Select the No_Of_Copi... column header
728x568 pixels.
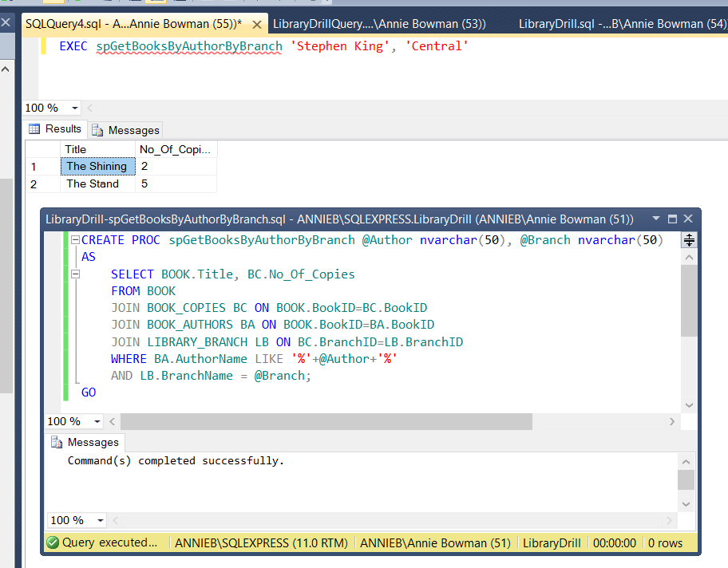coord(176,149)
